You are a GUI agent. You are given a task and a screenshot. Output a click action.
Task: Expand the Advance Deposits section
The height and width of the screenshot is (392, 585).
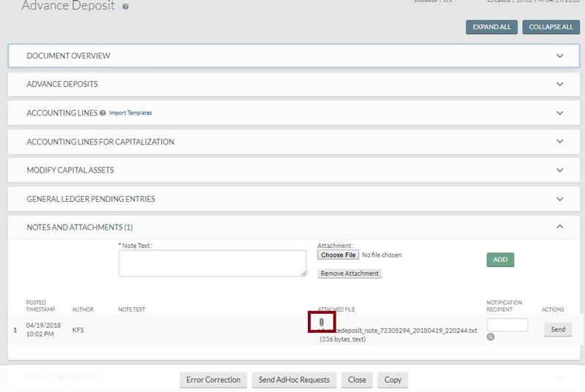(x=560, y=84)
